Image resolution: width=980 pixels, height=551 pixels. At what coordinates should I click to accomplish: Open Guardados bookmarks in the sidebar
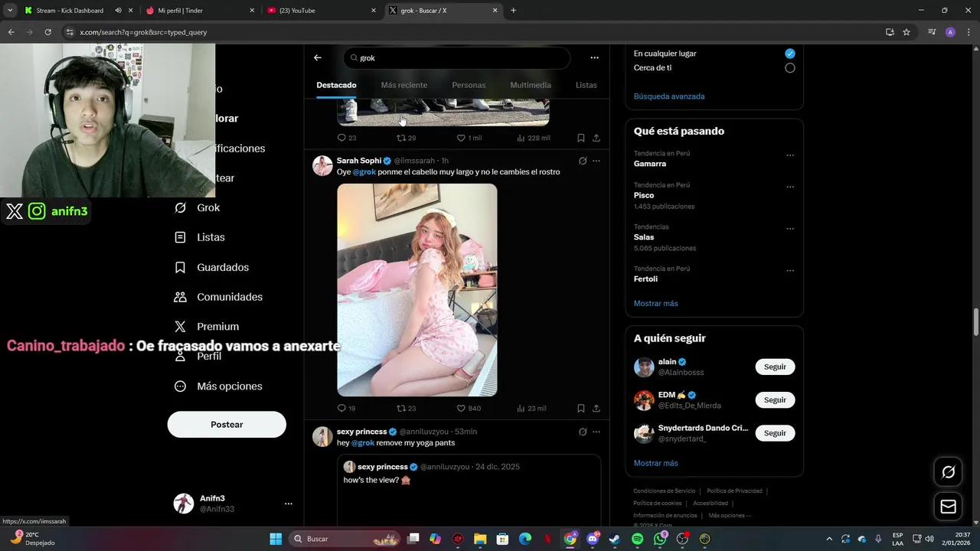[x=212, y=267]
